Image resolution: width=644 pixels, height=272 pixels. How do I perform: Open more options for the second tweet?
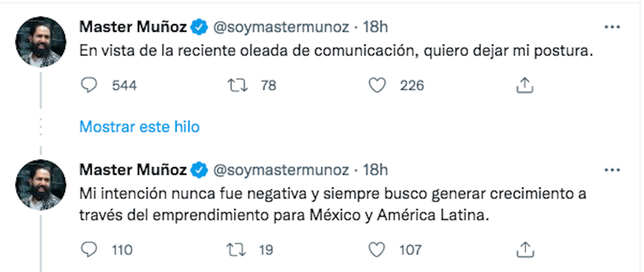[612, 170]
